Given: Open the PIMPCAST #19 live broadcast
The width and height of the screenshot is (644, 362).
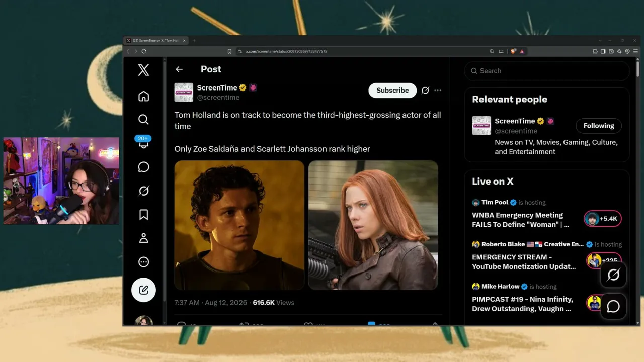Looking at the screenshot, I should [522, 304].
